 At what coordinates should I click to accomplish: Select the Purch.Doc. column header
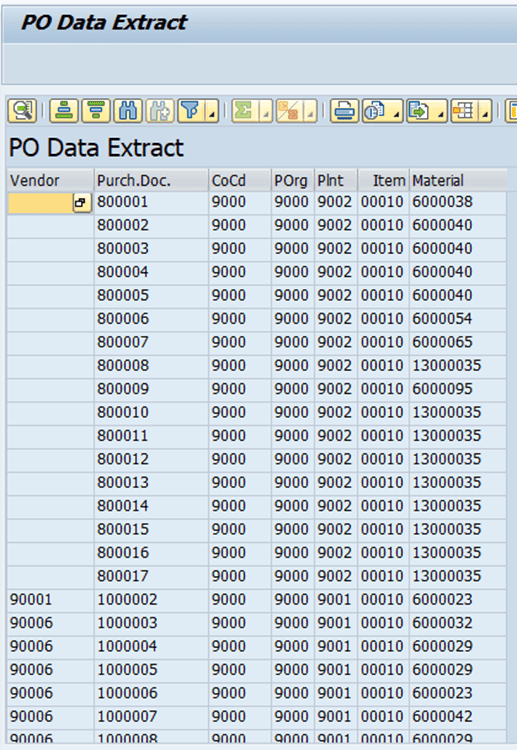tap(151, 180)
